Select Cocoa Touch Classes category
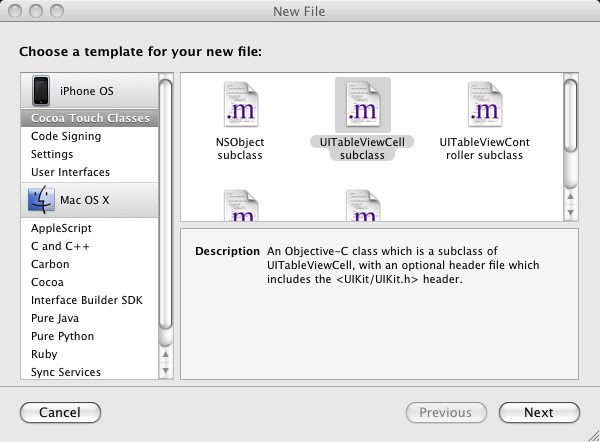Viewport: 600px width, 442px height. pyautogui.click(x=90, y=118)
